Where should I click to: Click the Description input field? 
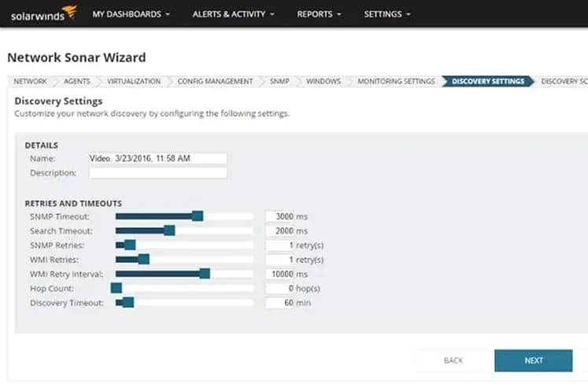158,173
